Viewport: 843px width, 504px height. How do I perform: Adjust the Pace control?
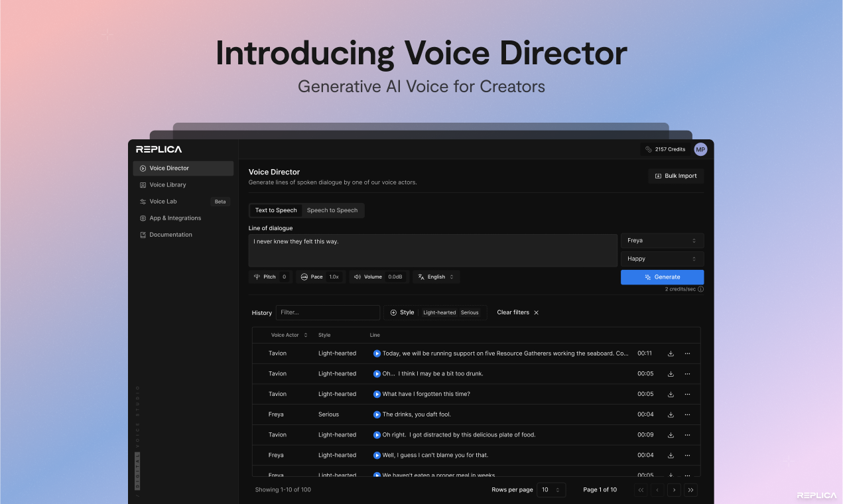pyautogui.click(x=320, y=277)
